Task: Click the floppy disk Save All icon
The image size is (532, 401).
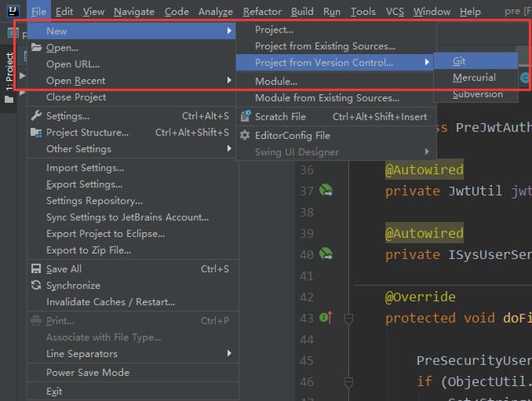Action: click(x=36, y=269)
